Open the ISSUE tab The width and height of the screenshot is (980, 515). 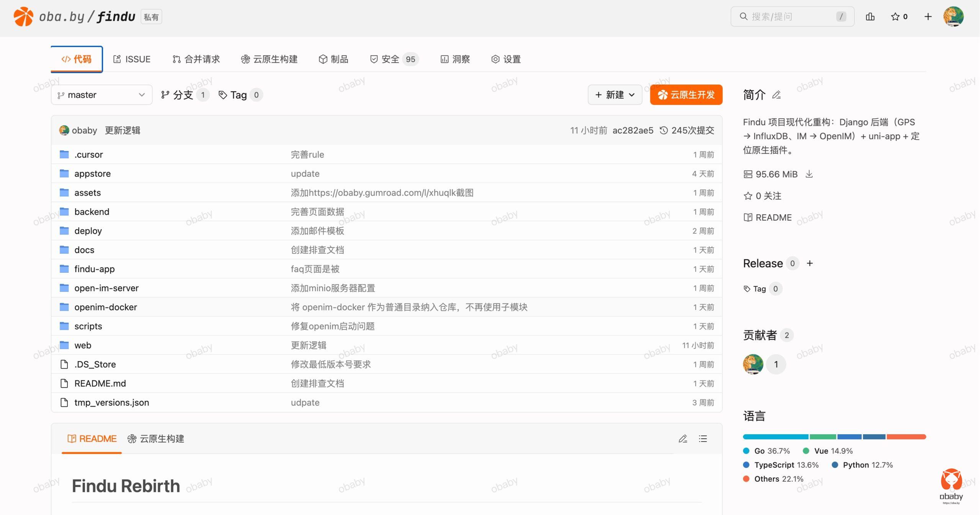pyautogui.click(x=132, y=59)
